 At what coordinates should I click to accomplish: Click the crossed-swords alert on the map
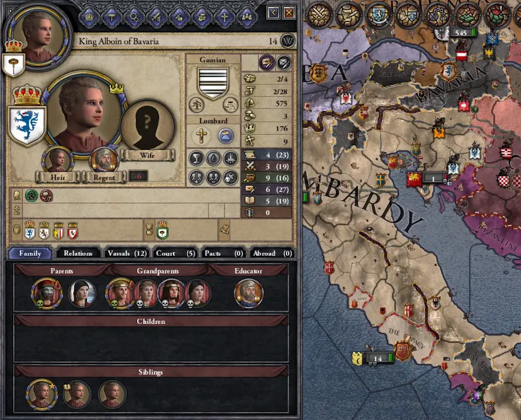point(320,14)
